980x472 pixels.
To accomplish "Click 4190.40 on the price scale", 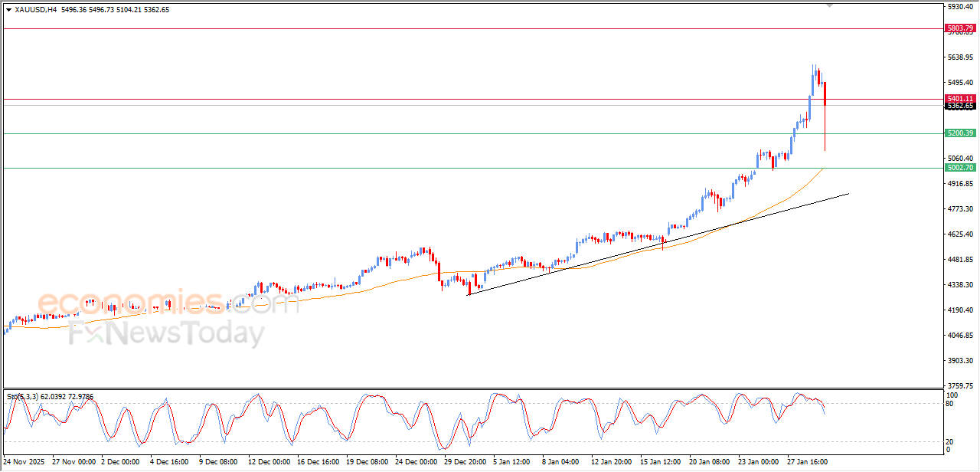I will click(x=960, y=310).
